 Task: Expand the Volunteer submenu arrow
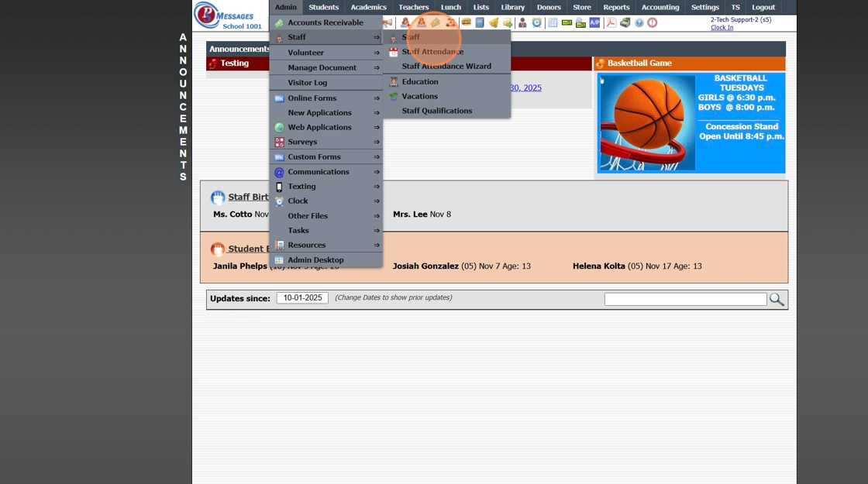point(377,53)
